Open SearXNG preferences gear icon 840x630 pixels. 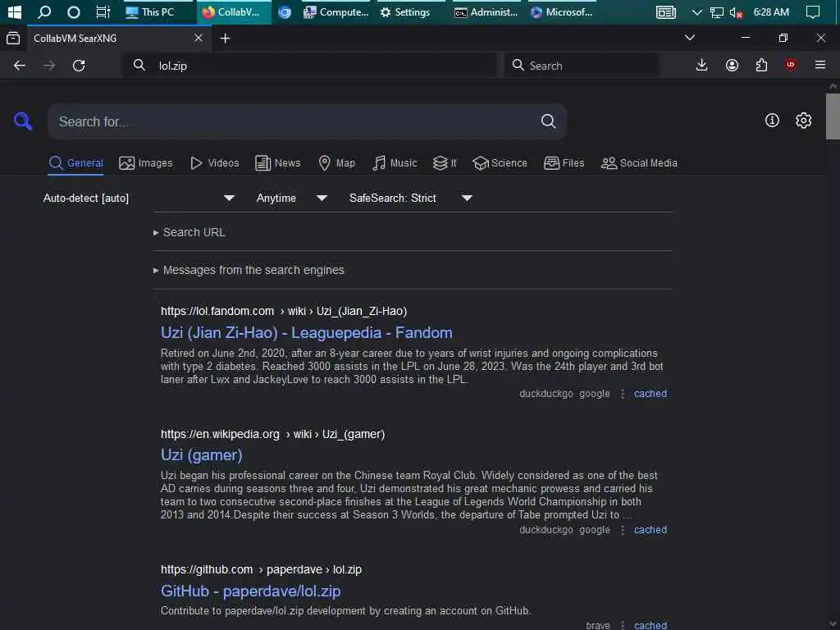tap(803, 121)
